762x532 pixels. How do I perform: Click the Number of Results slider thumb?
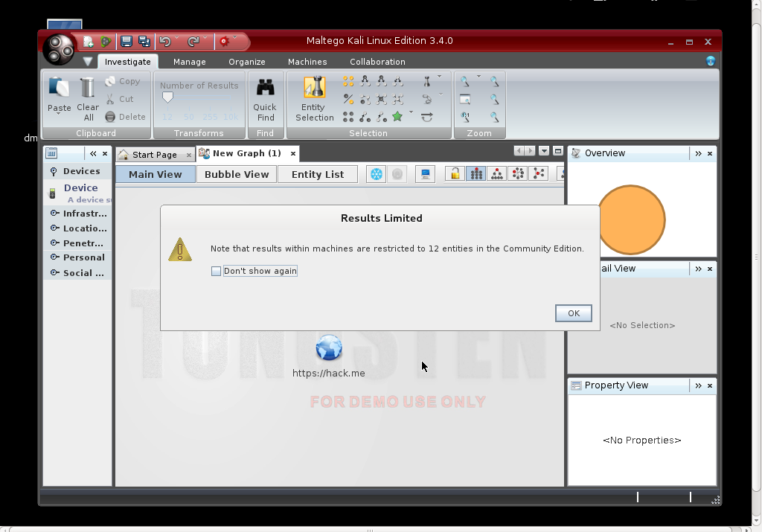pyautogui.click(x=167, y=97)
